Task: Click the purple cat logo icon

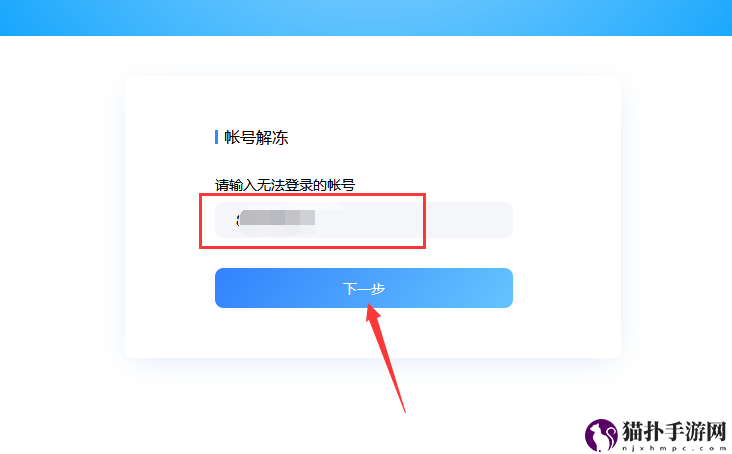Action: (x=601, y=435)
